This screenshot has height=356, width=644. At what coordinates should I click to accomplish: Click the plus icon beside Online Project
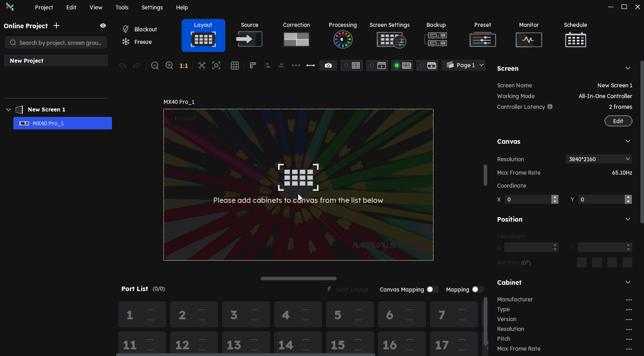coord(56,26)
